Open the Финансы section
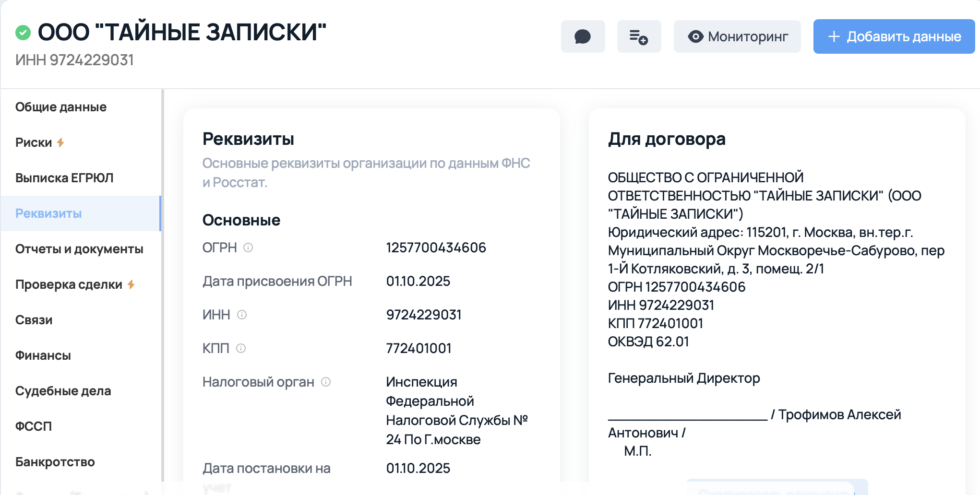The image size is (980, 495). (43, 355)
